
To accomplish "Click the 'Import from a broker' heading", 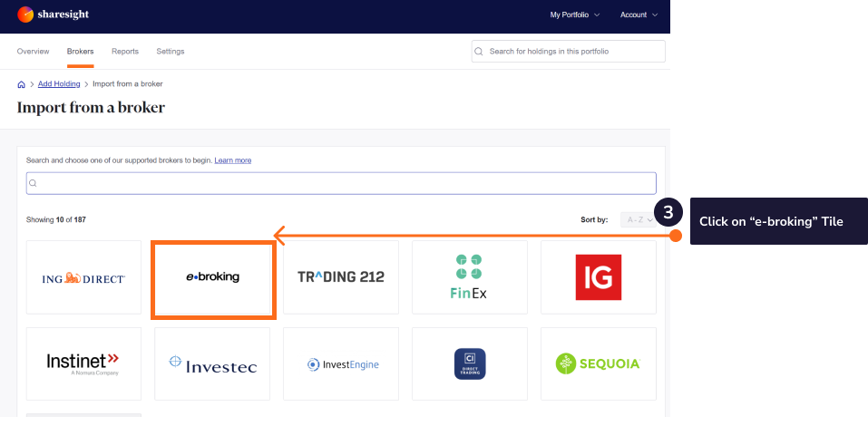I will tap(91, 107).
